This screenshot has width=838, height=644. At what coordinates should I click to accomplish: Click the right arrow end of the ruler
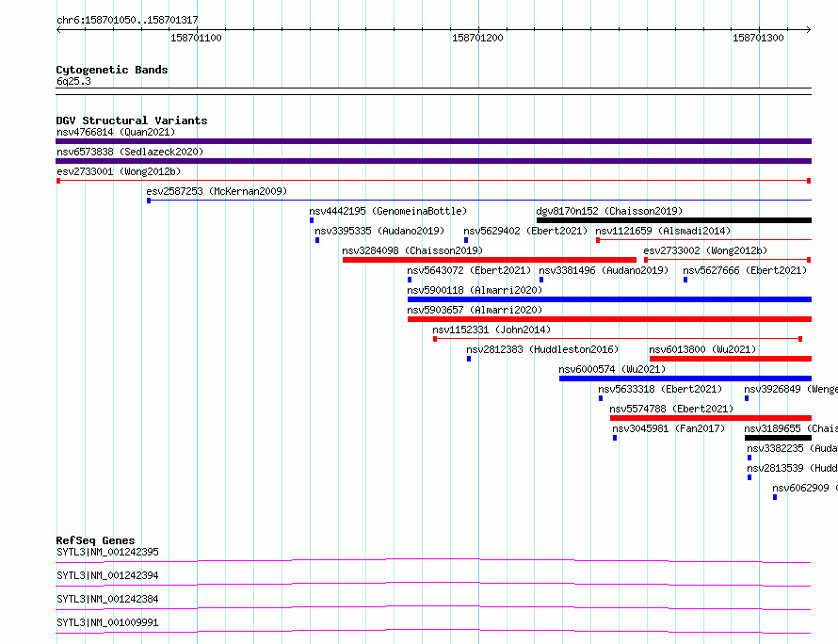click(x=808, y=29)
